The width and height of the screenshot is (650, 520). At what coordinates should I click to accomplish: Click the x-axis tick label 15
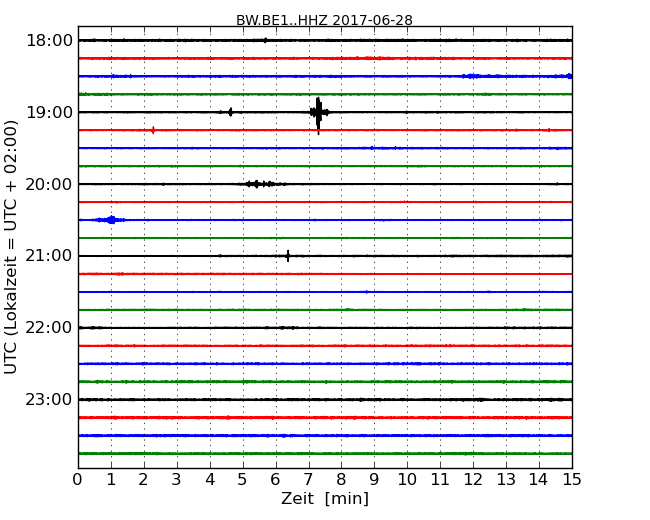click(572, 479)
